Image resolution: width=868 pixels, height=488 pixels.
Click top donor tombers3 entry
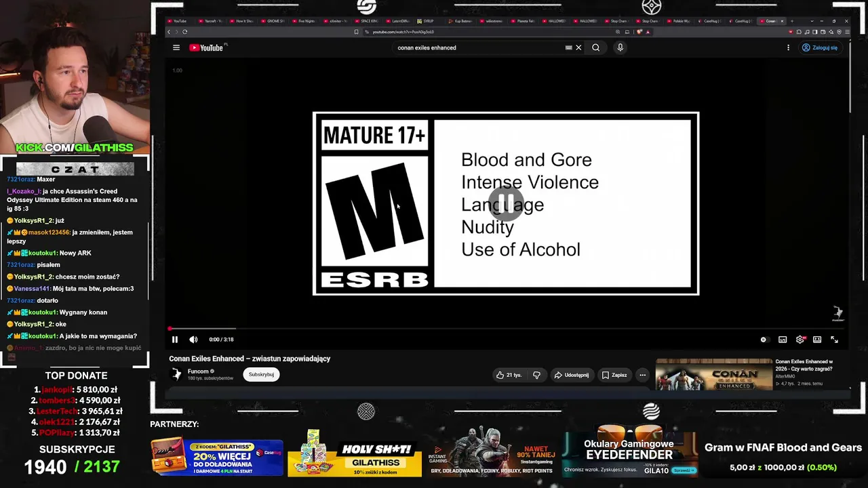77,401
